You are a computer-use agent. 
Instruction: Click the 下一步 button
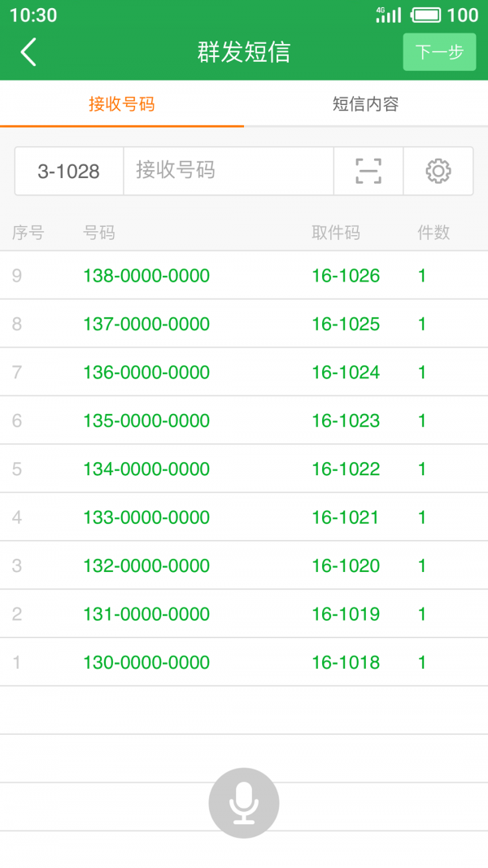pyautogui.click(x=439, y=52)
